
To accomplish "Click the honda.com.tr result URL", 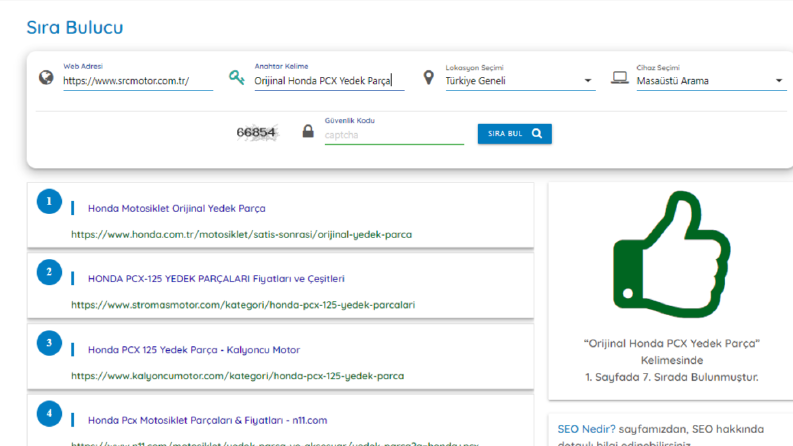I will coord(241,235).
